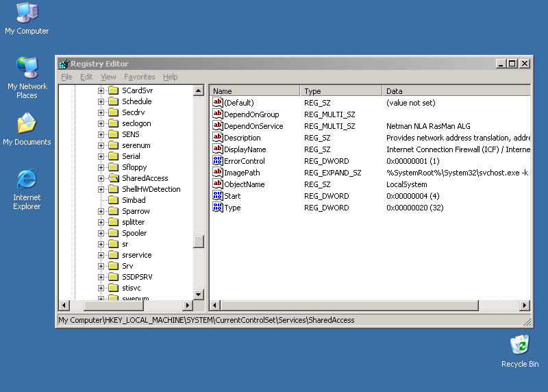Open the View menu
The image size is (548, 392).
click(108, 77)
